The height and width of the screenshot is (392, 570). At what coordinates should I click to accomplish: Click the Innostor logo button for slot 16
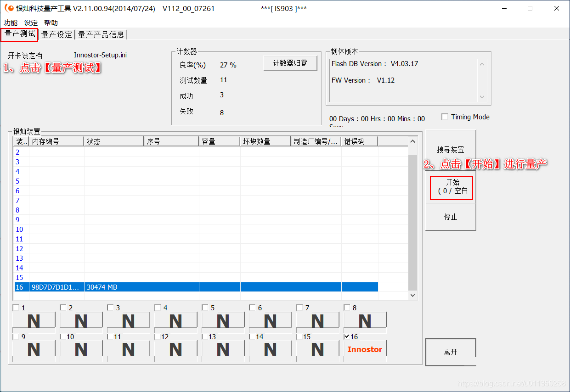(365, 349)
